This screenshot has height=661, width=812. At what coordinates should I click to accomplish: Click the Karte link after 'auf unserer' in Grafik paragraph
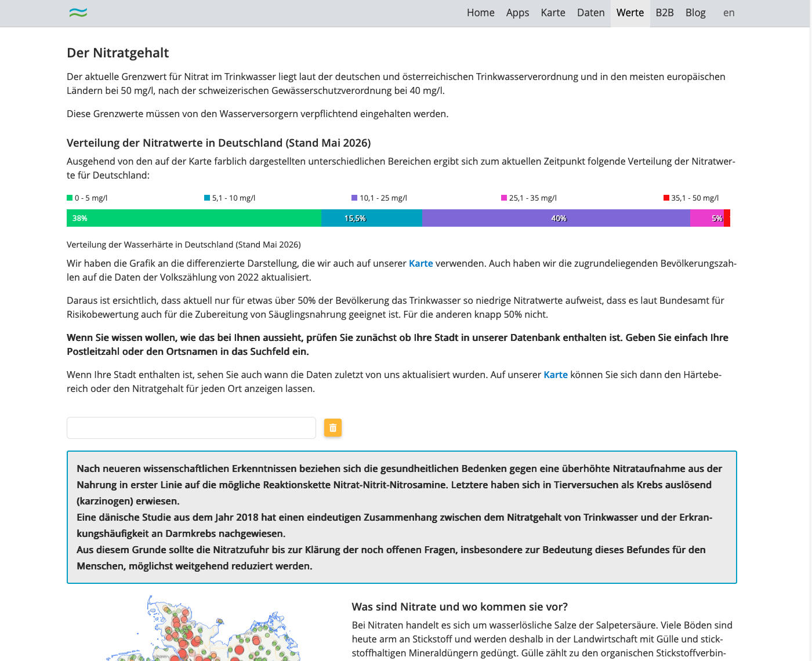(420, 263)
